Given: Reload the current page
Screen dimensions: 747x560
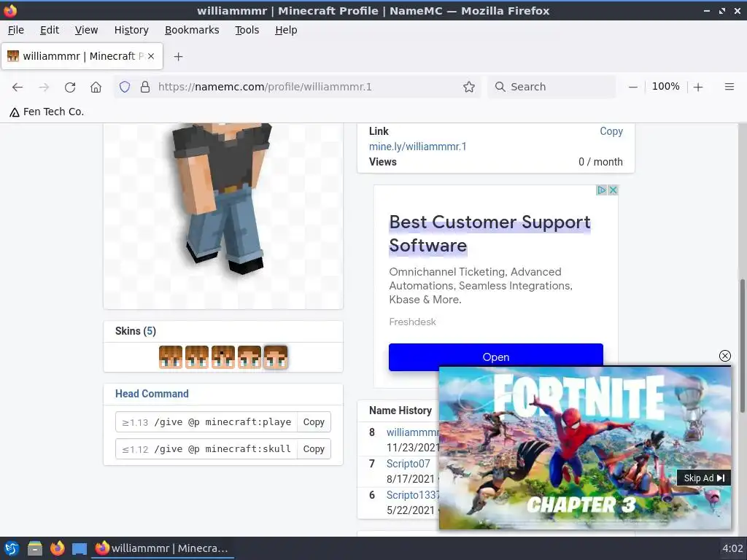Looking at the screenshot, I should click(70, 87).
